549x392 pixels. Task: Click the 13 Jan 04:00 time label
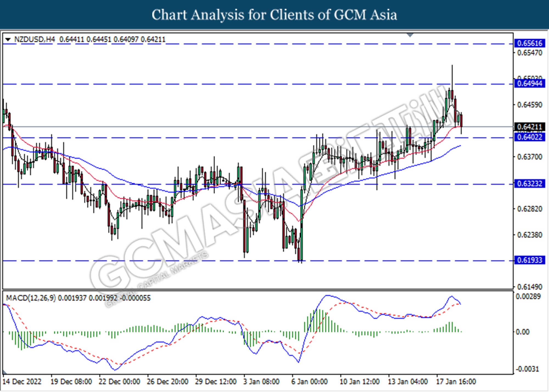(x=408, y=382)
